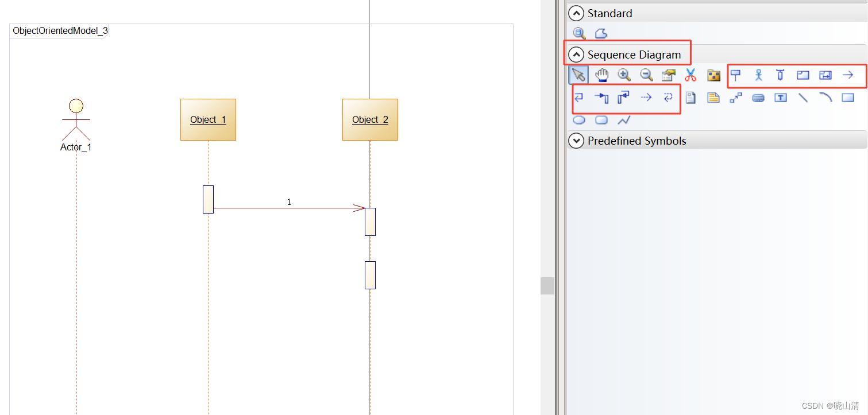Select the Delete scissors tool
Screen dimensions: 868x415
[690, 75]
